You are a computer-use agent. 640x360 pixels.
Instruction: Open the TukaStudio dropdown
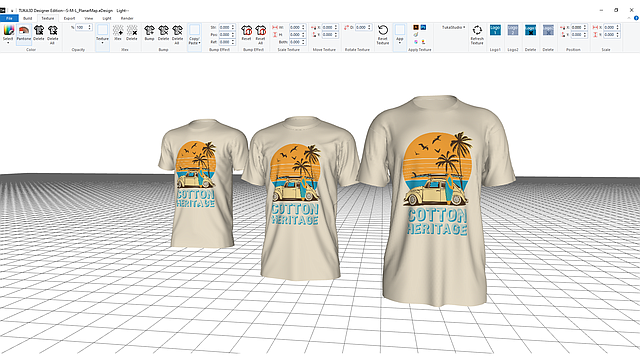click(453, 27)
